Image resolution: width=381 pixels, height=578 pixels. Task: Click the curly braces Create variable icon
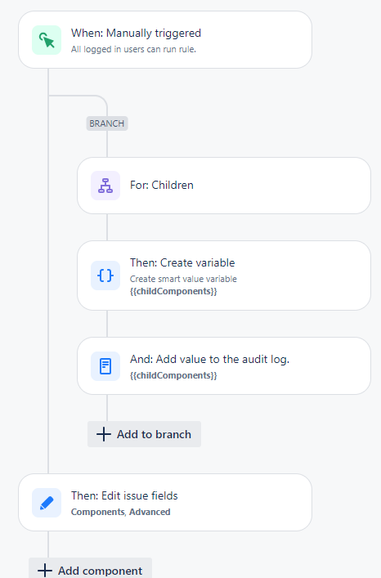pyautogui.click(x=105, y=275)
